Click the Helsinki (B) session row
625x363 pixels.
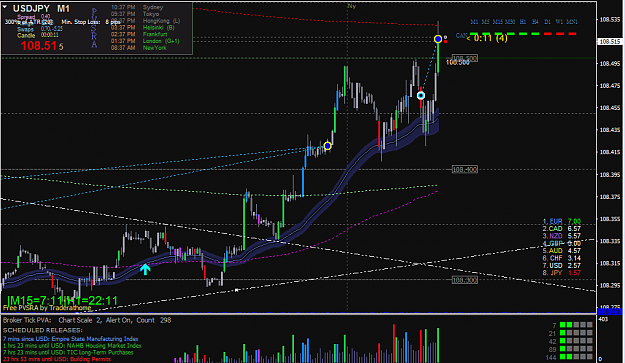coord(142,27)
